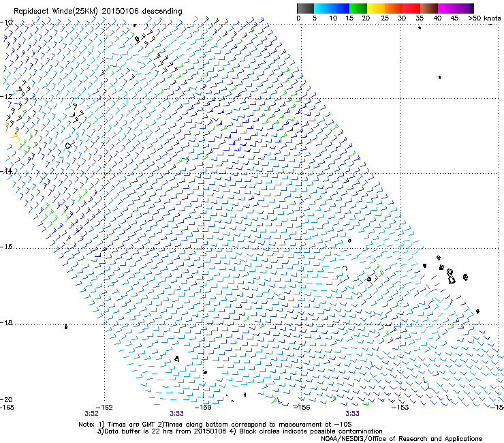Viewport: 504px width, 443px height.
Task: Click the gray 0–5 knots legend segment
Action: pyautogui.click(x=305, y=8)
